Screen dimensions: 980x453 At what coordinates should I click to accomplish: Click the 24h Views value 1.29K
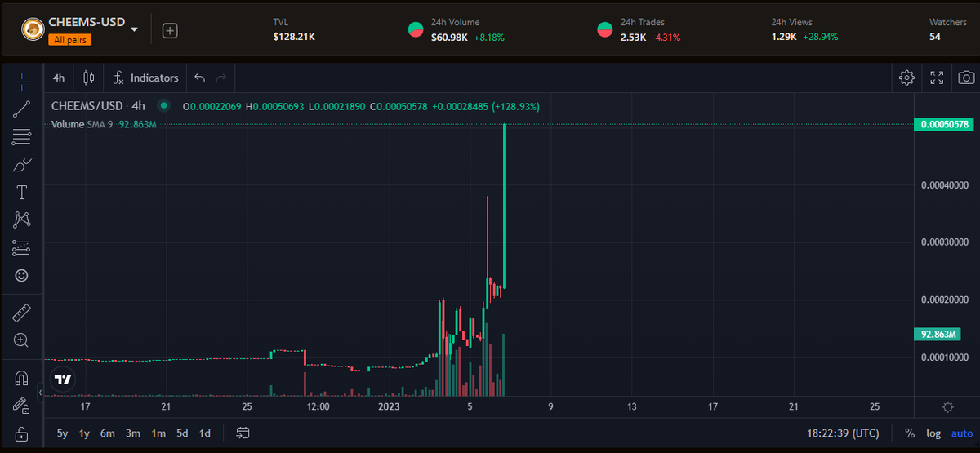click(783, 37)
